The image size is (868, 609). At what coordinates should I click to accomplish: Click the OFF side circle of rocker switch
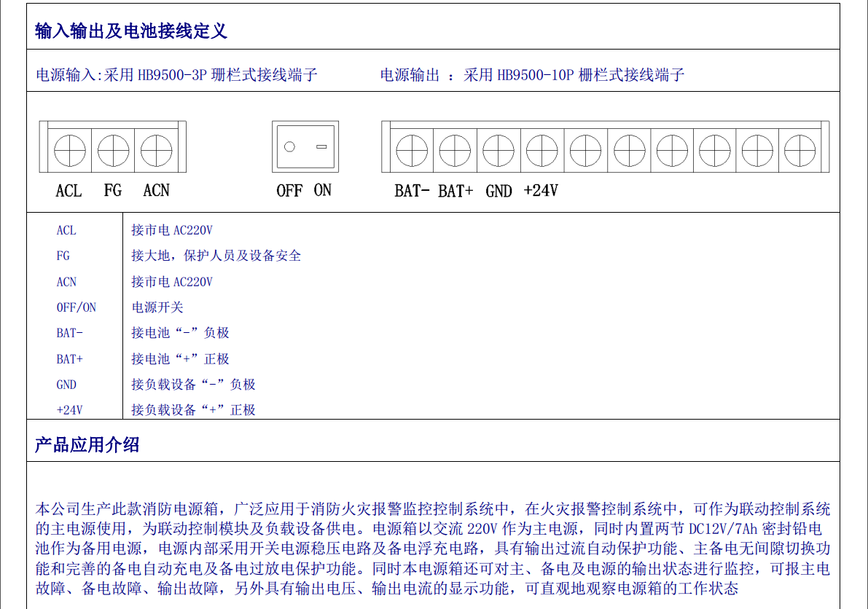[x=289, y=147]
